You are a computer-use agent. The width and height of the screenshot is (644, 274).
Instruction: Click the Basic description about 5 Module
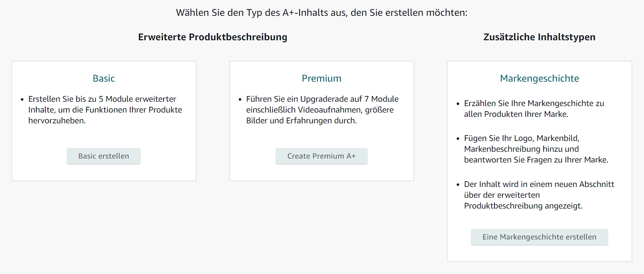[105, 110]
